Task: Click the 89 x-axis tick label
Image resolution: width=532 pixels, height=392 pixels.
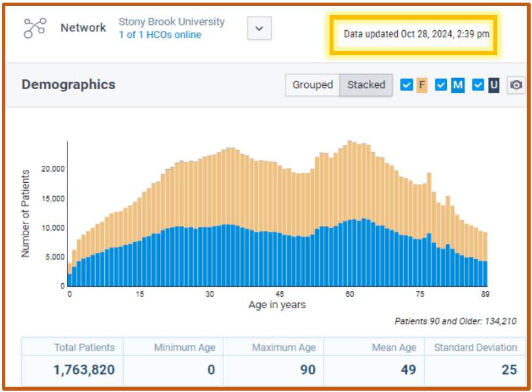Action: click(485, 294)
